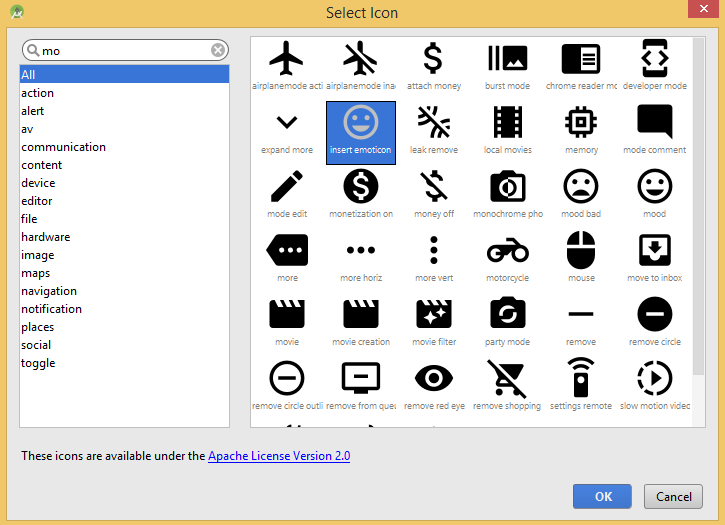Image resolution: width=725 pixels, height=525 pixels.
Task: Choose the attach money icon
Action: 433,58
